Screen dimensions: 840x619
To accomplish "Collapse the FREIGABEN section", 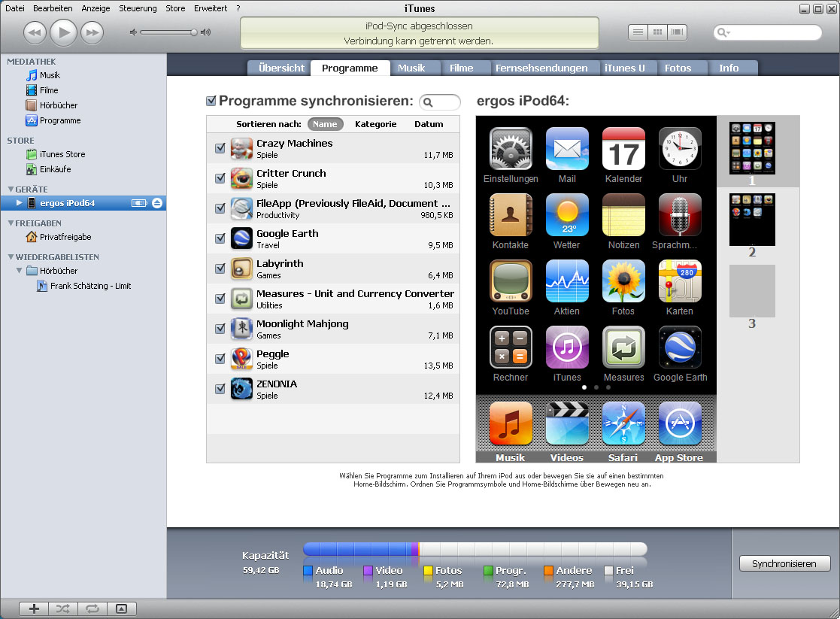I will pyautogui.click(x=11, y=223).
